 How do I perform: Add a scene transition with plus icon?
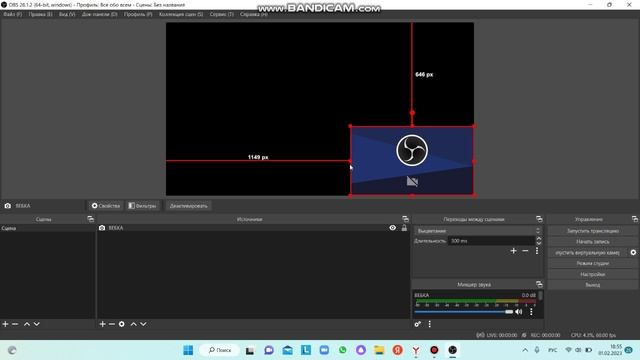[x=513, y=251]
